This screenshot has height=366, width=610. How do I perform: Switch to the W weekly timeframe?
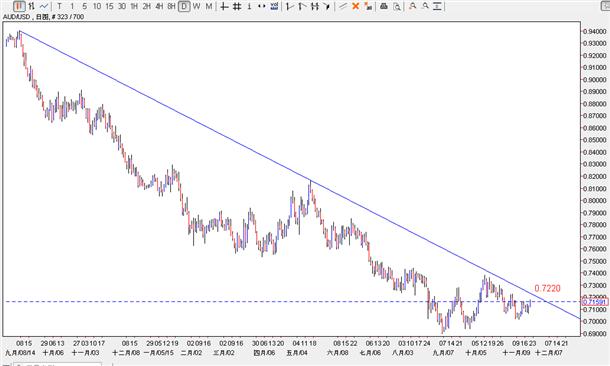(x=196, y=6)
